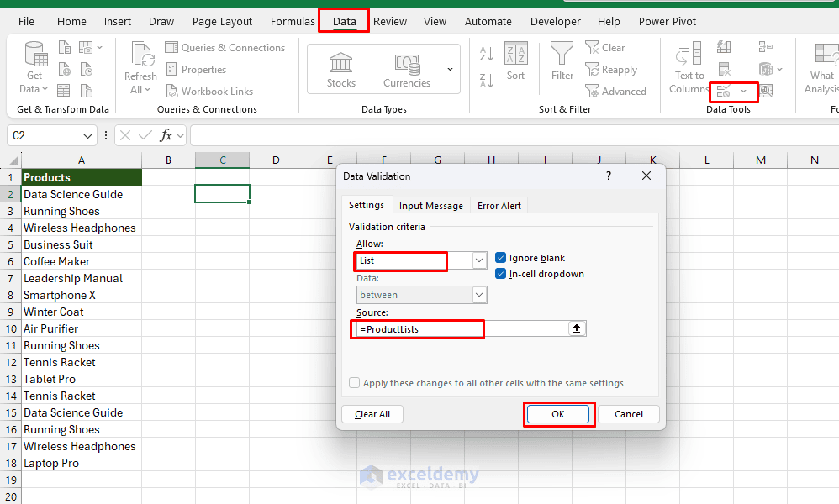The height and width of the screenshot is (504, 839).
Task: Click the From Web icon
Action: [x=64, y=70]
